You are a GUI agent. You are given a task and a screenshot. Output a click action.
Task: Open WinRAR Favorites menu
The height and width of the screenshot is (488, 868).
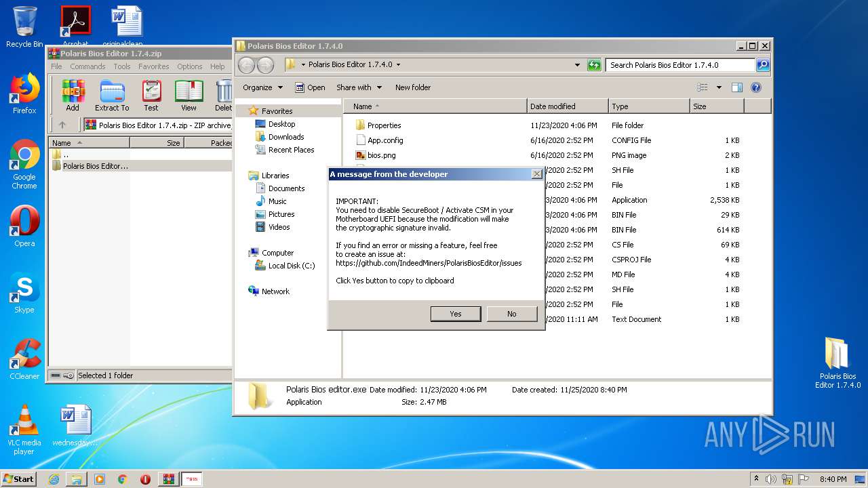pos(154,66)
